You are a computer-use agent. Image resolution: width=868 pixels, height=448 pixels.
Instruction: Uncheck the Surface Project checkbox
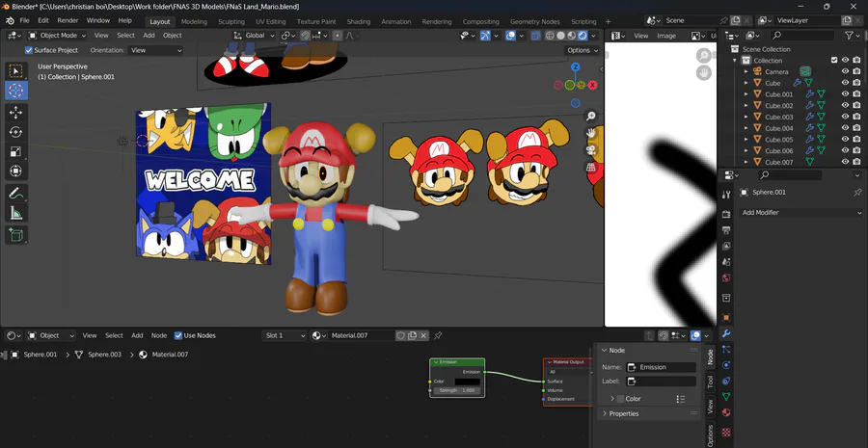pos(29,50)
